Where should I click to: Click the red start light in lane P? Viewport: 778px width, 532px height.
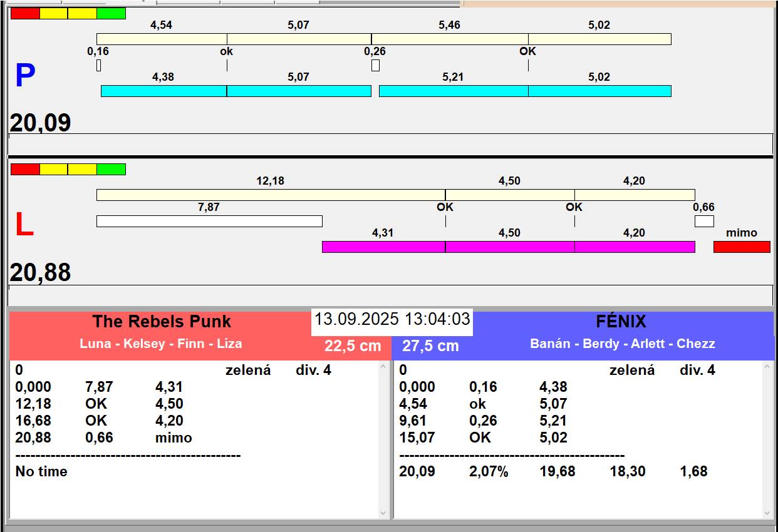[x=25, y=14]
